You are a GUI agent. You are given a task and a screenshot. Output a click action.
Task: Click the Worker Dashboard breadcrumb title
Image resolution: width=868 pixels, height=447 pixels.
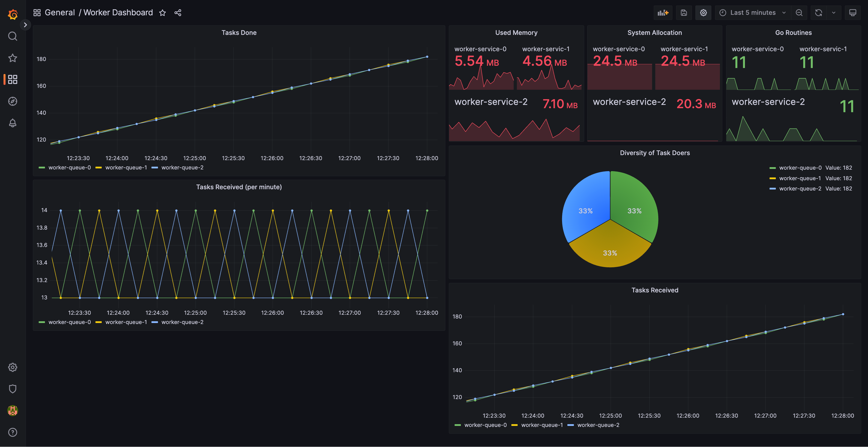click(118, 13)
